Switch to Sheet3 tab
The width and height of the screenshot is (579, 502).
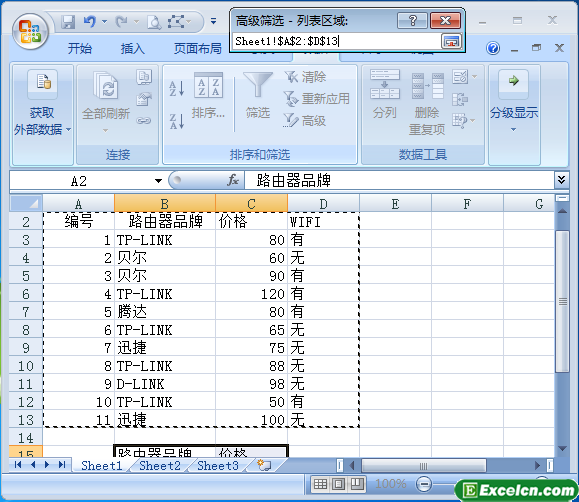[x=218, y=466]
